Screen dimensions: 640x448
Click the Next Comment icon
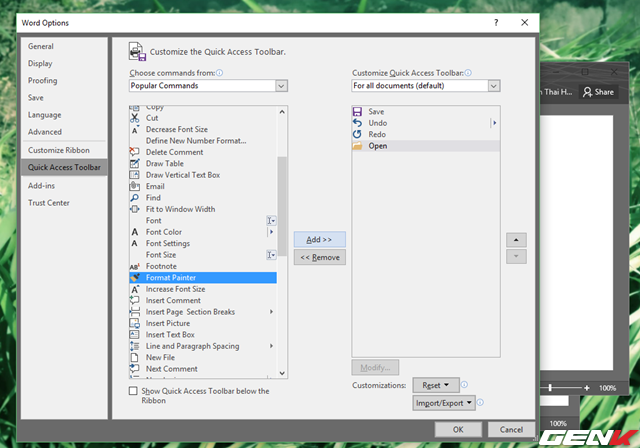pos(135,369)
